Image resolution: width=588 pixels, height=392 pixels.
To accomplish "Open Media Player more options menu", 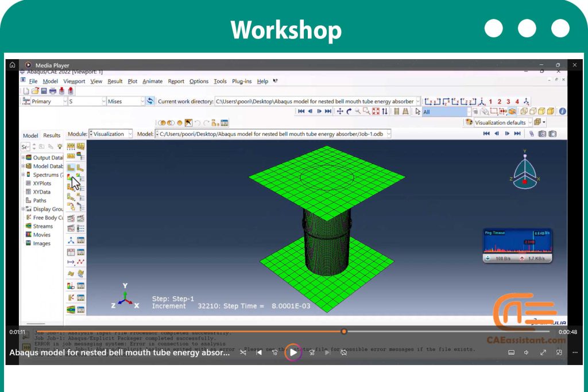I will [x=575, y=352].
